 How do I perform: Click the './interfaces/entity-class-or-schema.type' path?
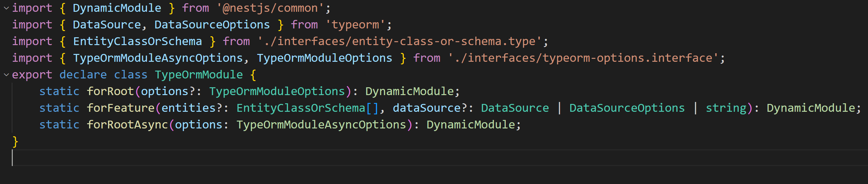click(399, 42)
